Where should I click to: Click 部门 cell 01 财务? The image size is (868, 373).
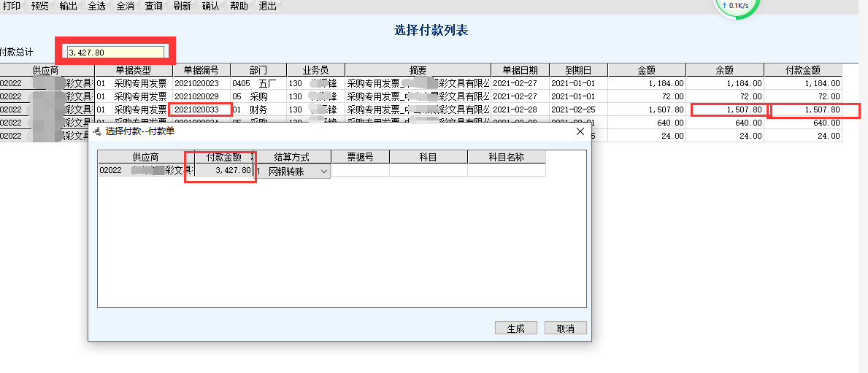point(258,109)
